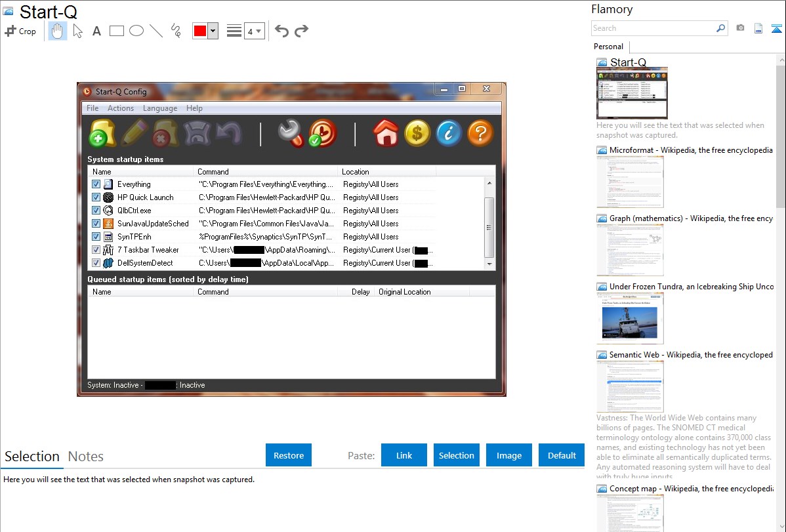
Task: Click the Flamory search magnifier icon
Action: (x=720, y=28)
